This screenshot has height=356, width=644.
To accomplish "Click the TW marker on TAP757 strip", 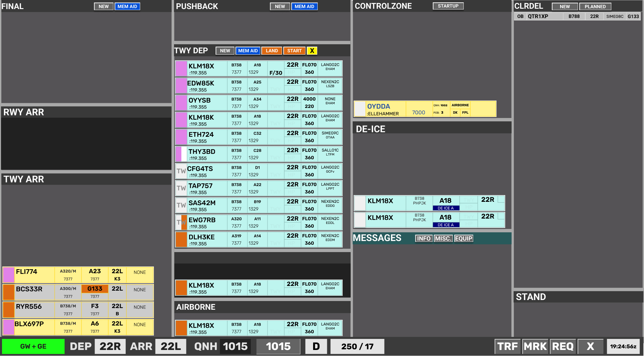I will point(181,188).
